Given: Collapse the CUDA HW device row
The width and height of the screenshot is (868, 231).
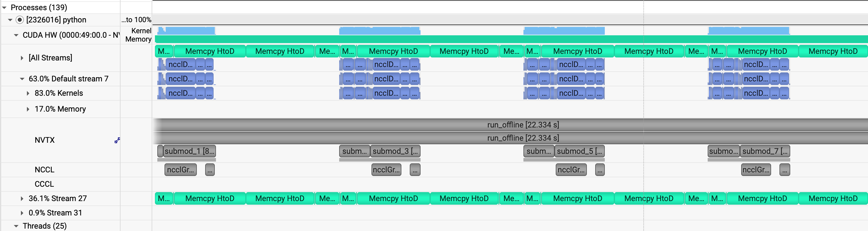Looking at the screenshot, I should 16,35.
